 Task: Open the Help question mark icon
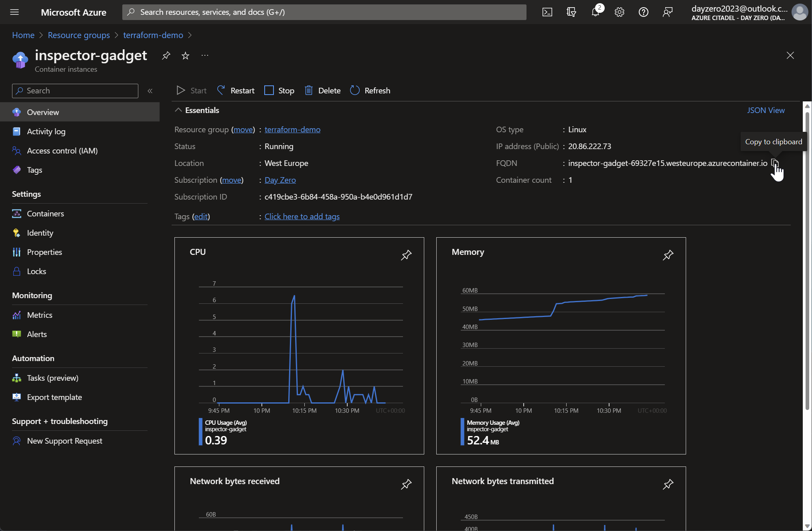click(x=644, y=12)
